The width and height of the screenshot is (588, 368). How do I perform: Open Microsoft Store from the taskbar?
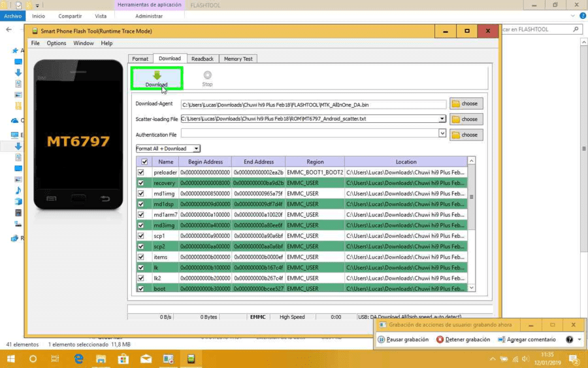pos(123,359)
